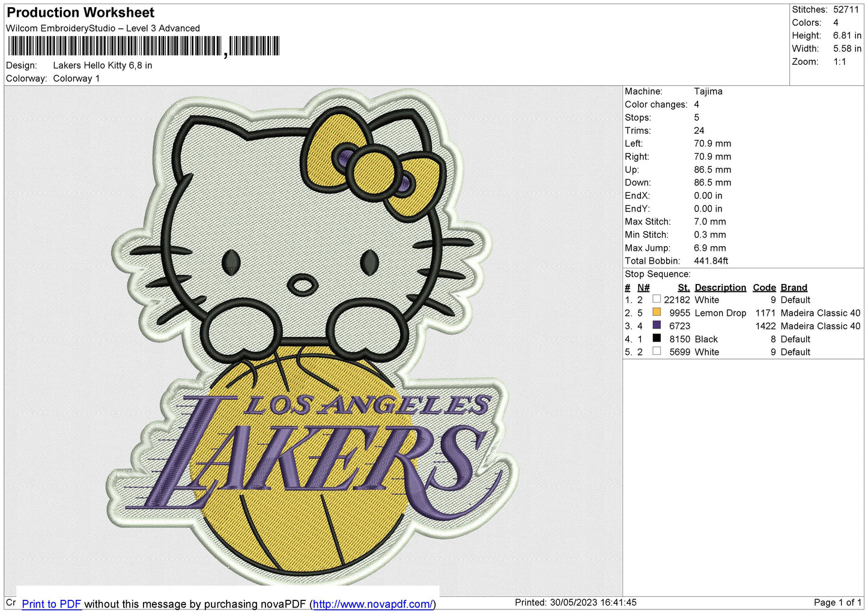This screenshot has height=613, width=868.
Task: Select the Total Bobbin value 441.84ft
Action: coord(711,261)
